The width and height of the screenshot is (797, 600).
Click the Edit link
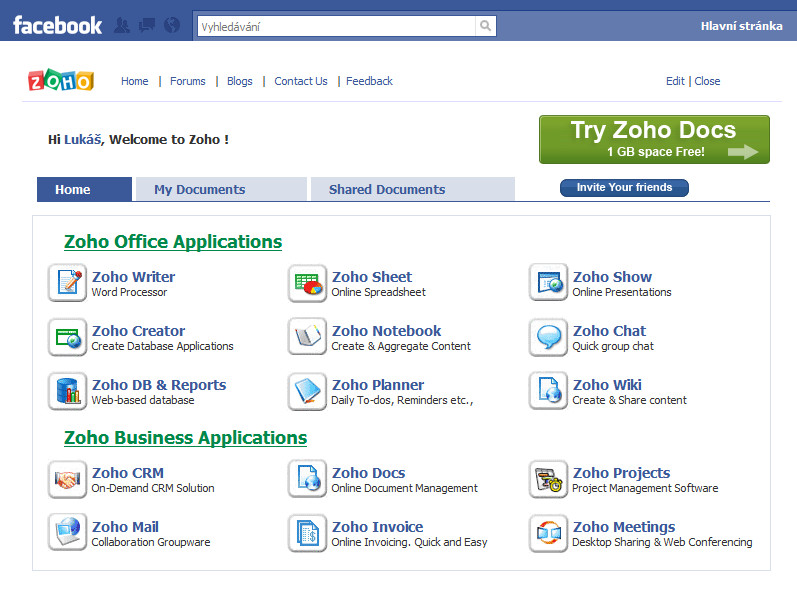pyautogui.click(x=675, y=81)
